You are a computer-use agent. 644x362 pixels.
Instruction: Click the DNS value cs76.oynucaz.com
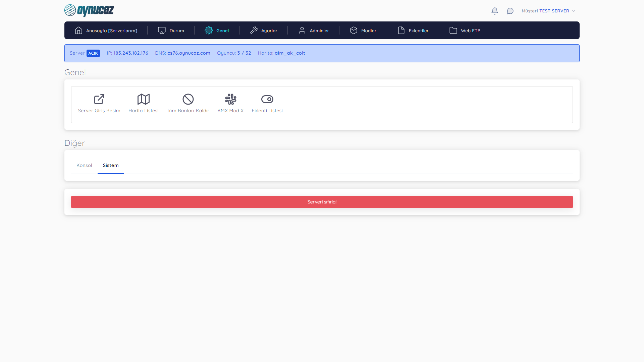189,53
